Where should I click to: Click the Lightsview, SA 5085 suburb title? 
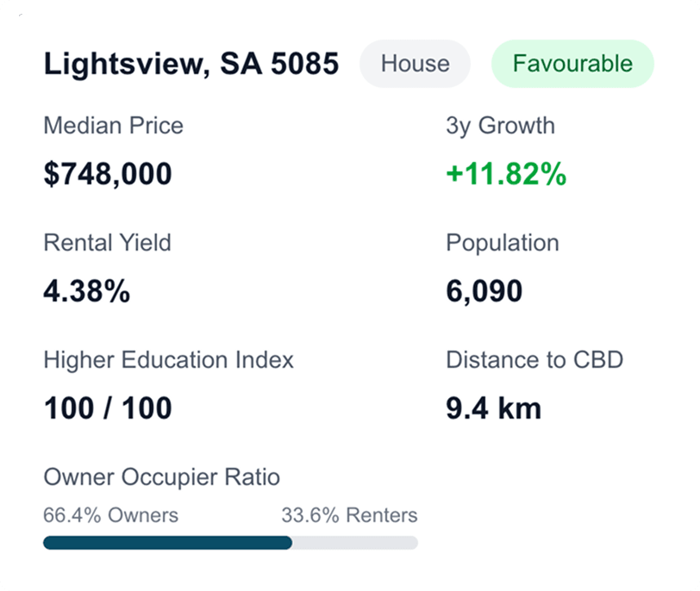tap(191, 64)
